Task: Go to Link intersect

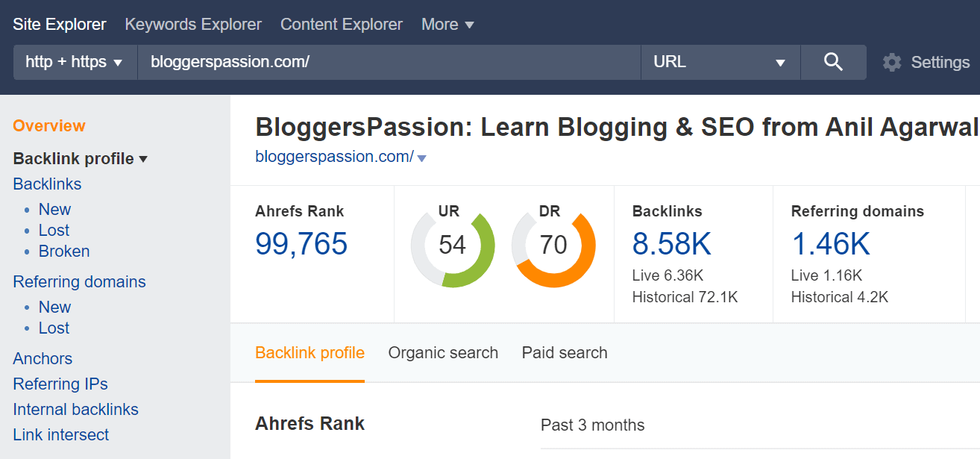Action: pos(61,435)
